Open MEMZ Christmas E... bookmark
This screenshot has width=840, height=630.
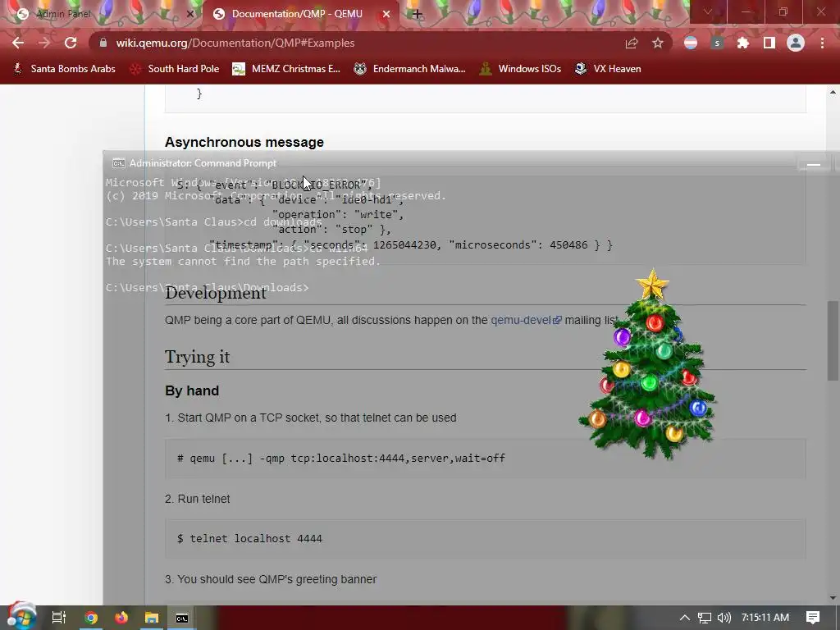tap(286, 69)
